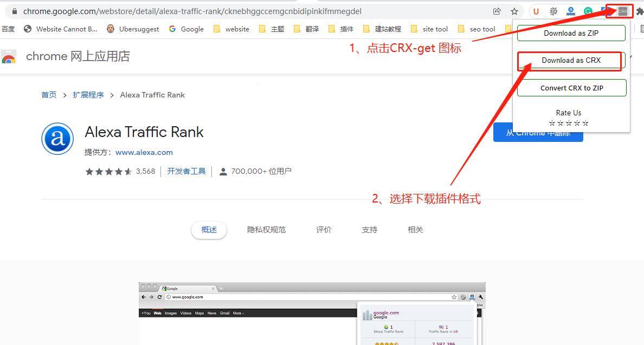Open the '翻译' bookmarks folder
The image size is (644, 345).
coord(306,29)
